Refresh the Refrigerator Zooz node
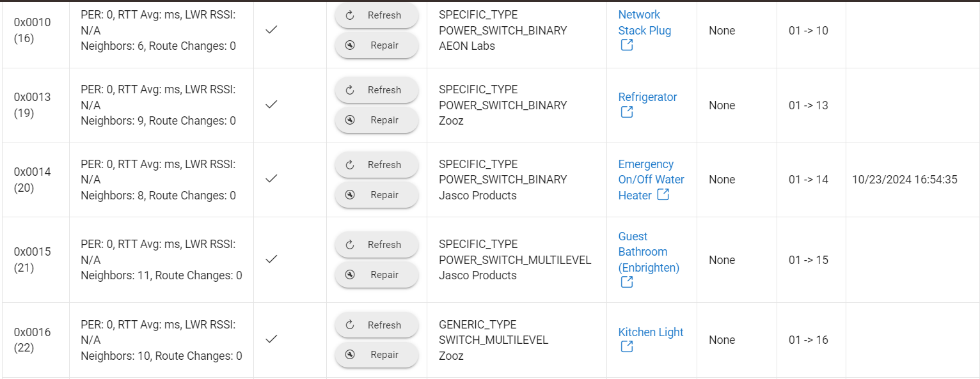Image resolution: width=980 pixels, height=379 pixels. [377, 90]
